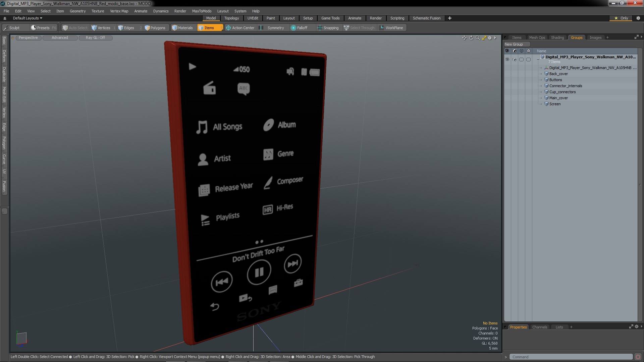Switch to the Images tab

(595, 38)
